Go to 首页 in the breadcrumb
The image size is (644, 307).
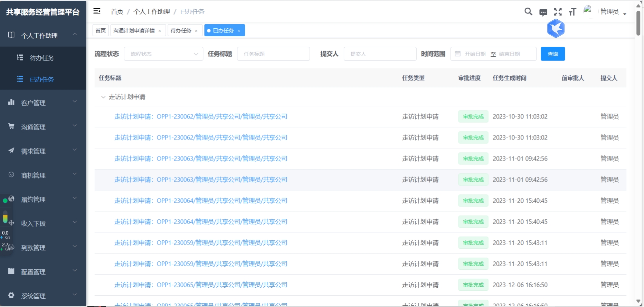(117, 12)
